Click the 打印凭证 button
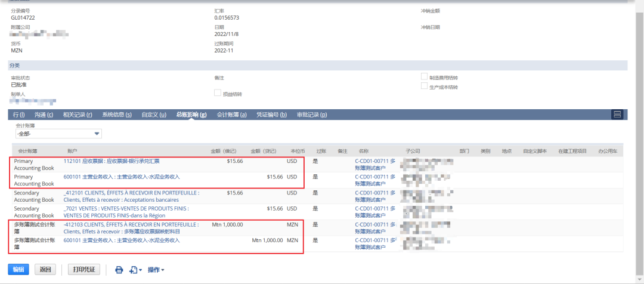Screen dimensions: 644x284 [84, 270]
